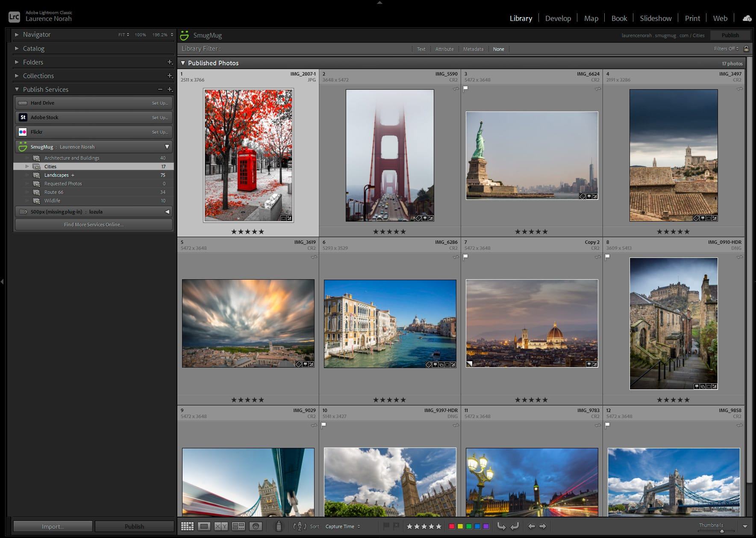Activate Survey view
Viewport: 756px width, 538px height.
pos(239,526)
